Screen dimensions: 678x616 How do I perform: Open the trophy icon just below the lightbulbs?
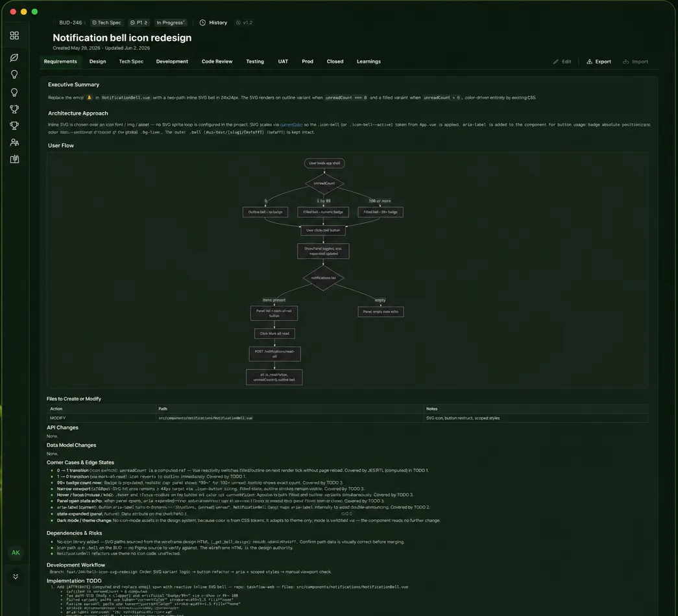tap(14, 110)
